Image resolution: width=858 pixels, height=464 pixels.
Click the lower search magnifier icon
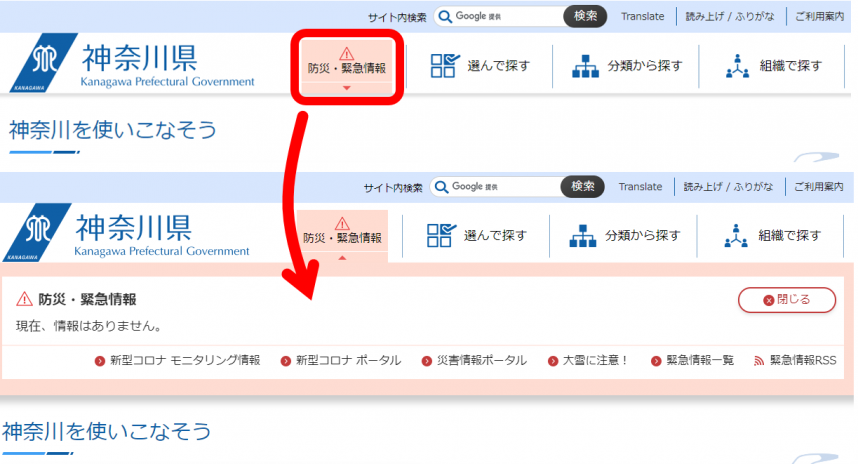tap(441, 187)
